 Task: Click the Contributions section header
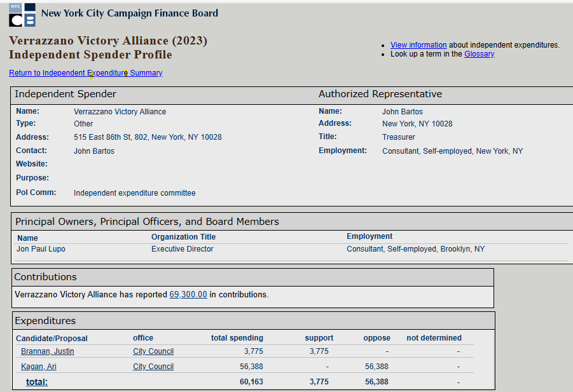pos(45,277)
